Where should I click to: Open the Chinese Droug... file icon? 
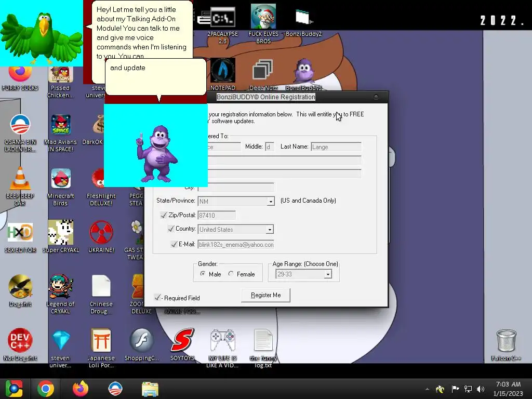(101, 286)
